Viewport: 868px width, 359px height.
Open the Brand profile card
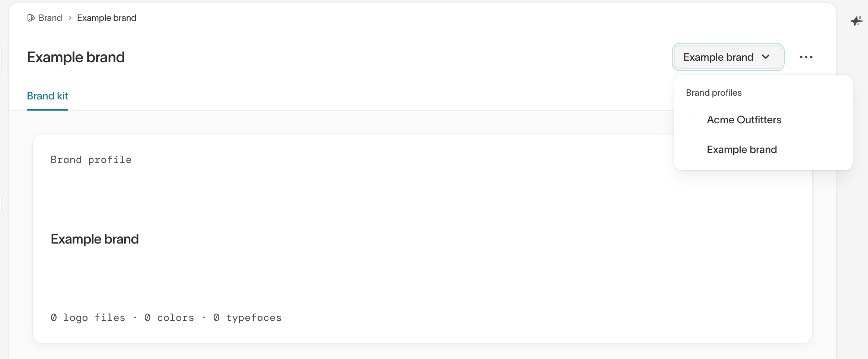tap(422, 239)
